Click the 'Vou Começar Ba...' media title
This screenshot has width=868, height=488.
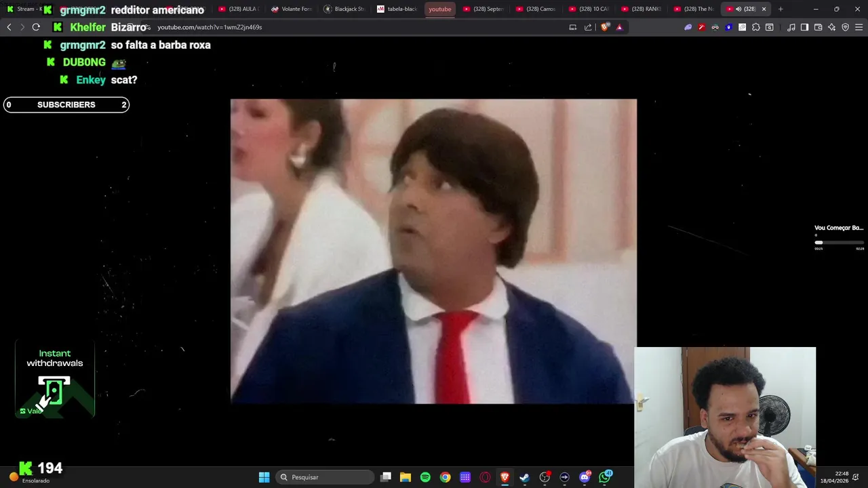pyautogui.click(x=839, y=228)
